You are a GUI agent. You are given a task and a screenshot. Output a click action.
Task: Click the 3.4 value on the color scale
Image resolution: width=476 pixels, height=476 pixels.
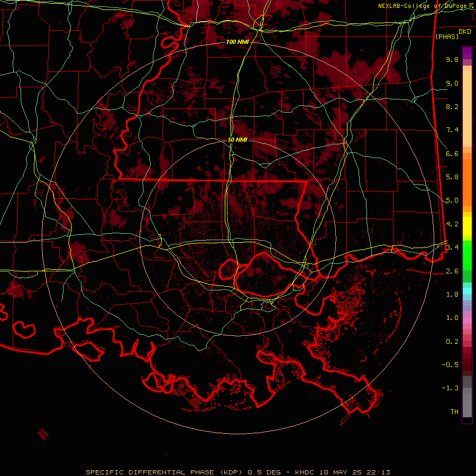[452, 248]
